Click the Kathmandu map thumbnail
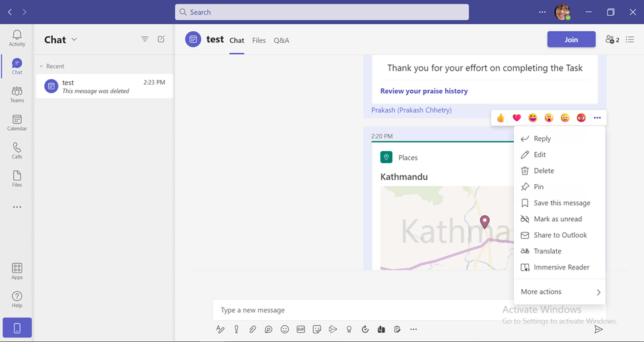The width and height of the screenshot is (644, 342). point(447,228)
